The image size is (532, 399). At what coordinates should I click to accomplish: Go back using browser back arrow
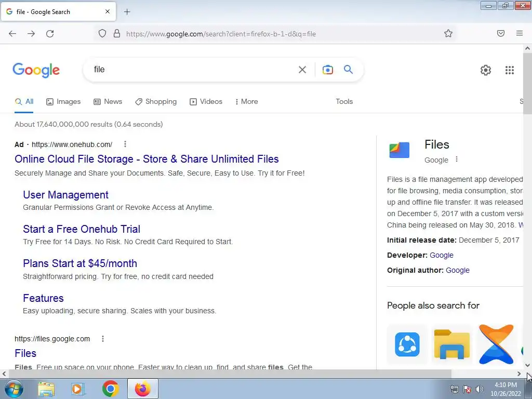point(12,34)
